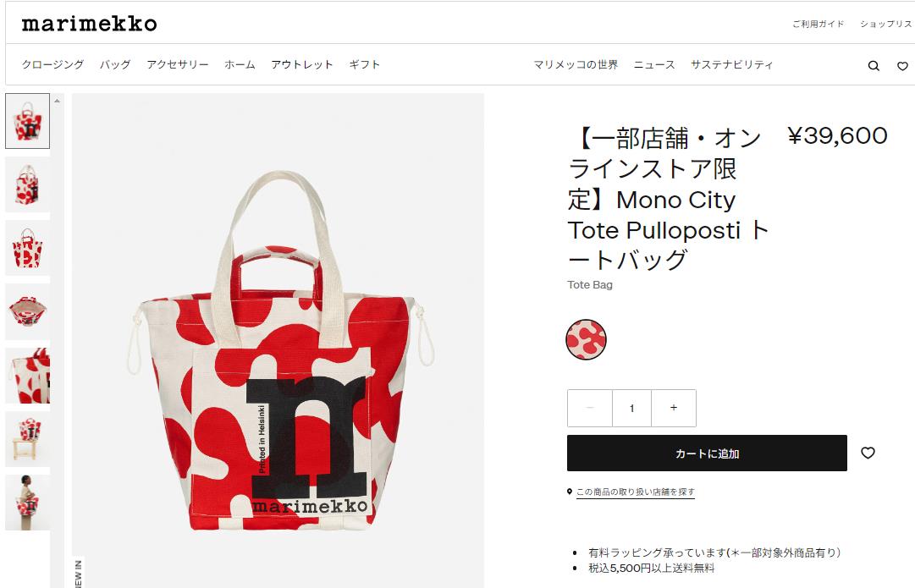Image resolution: width=915 pixels, height=588 pixels.
Task: Open マリメッコの世界 page
Action: coord(576,64)
